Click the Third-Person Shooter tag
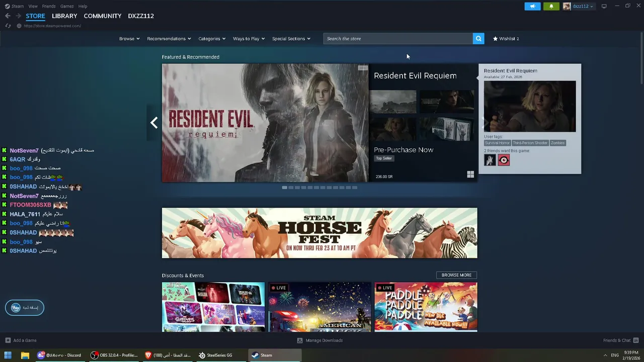The width and height of the screenshot is (644, 362). [530, 143]
